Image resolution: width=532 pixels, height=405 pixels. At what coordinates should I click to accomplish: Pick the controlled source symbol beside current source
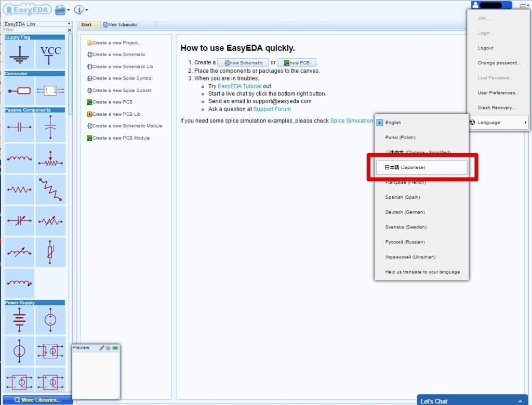[x=50, y=351]
